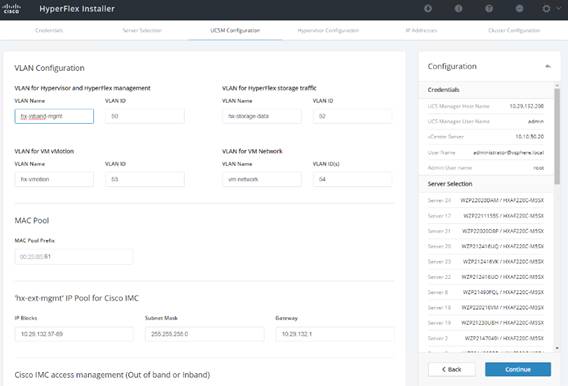Screen dimensions: 568x386
Task: Click hx-vmotion VLAN Name field
Action: point(54,179)
